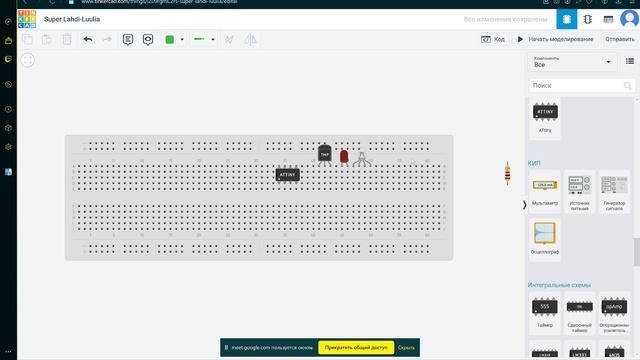Select the TMP sensor on breadboard
Screen dimensions: 640x360
[x=324, y=155]
